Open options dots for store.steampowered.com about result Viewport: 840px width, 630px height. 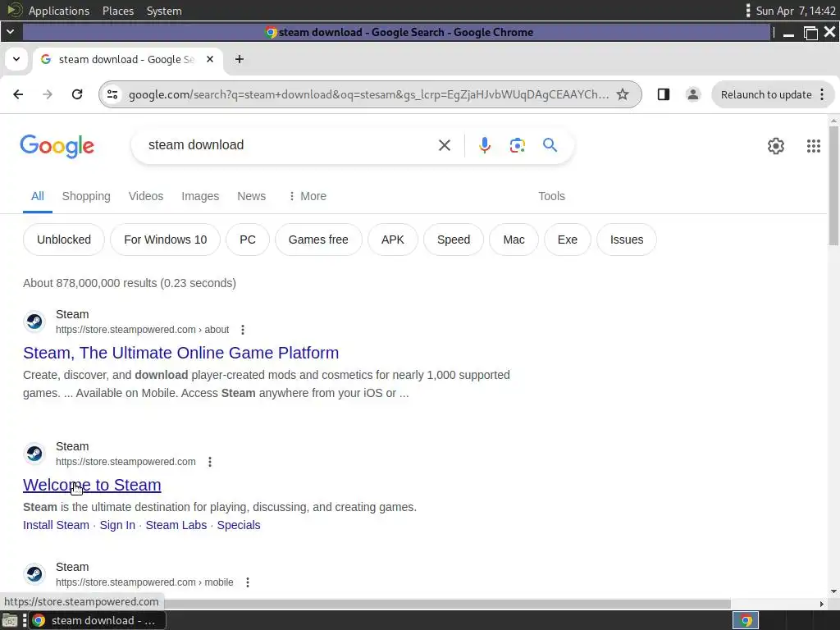(x=243, y=330)
